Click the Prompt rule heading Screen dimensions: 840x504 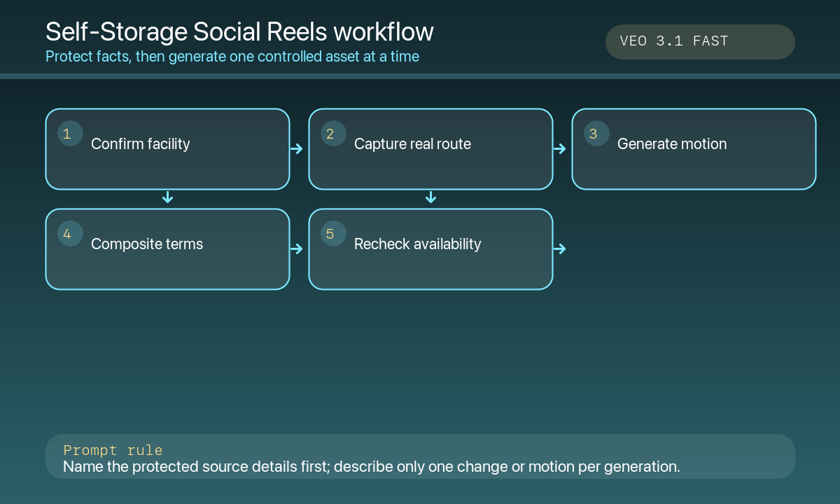click(x=113, y=450)
